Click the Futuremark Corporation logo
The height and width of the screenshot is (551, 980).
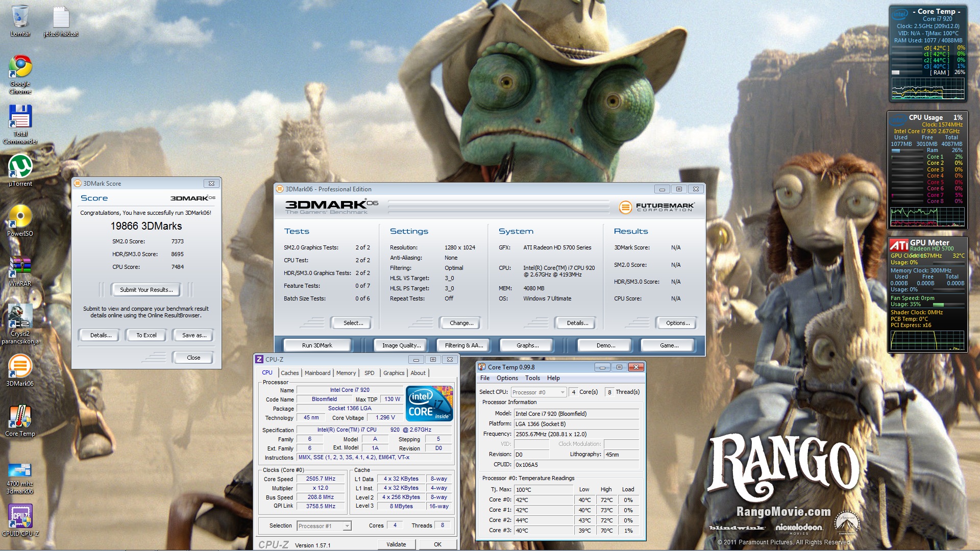tap(656, 207)
